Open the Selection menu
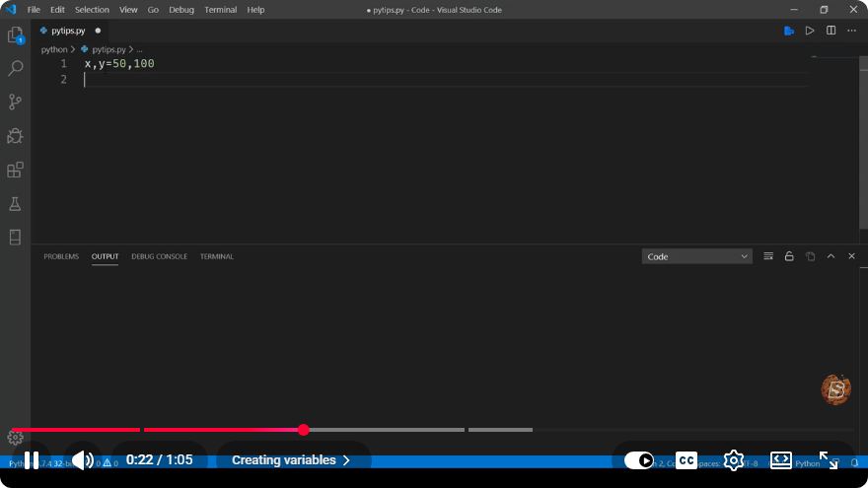The width and height of the screenshot is (868, 488). 92,10
